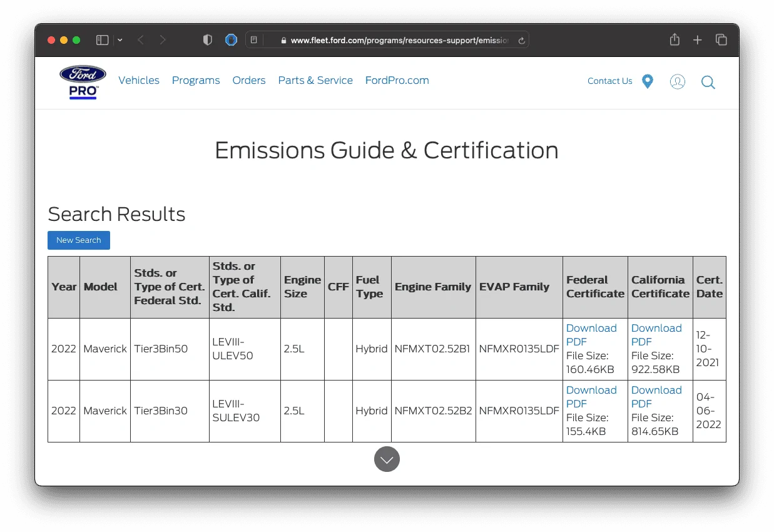774x532 pixels.
Task: Toggle the Safari sidebar icon
Action: (102, 40)
